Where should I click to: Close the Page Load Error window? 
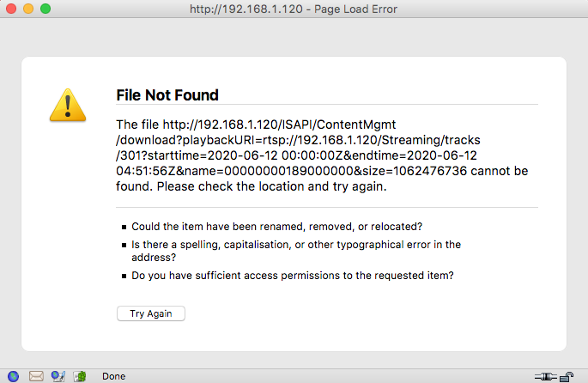(11, 9)
